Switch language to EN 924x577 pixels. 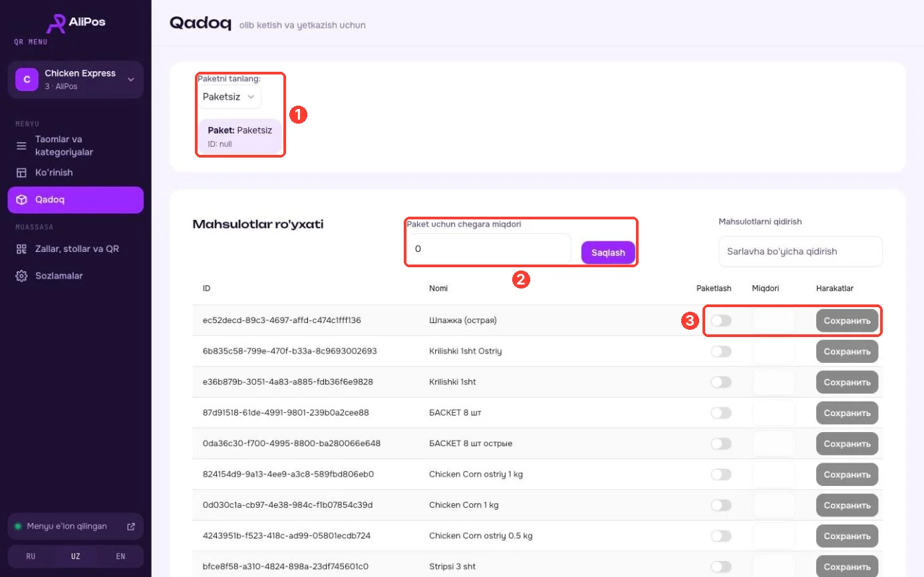coord(120,556)
